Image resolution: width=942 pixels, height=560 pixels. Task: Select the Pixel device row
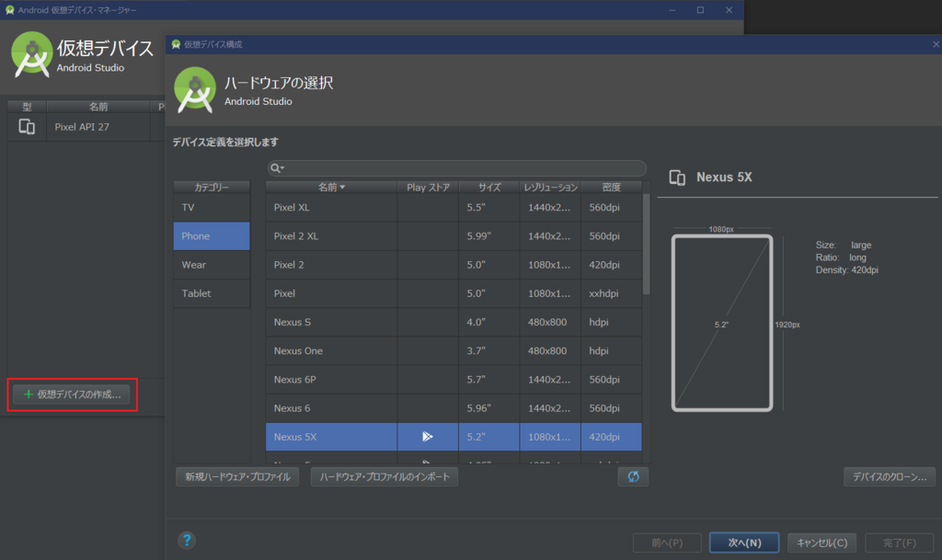454,293
